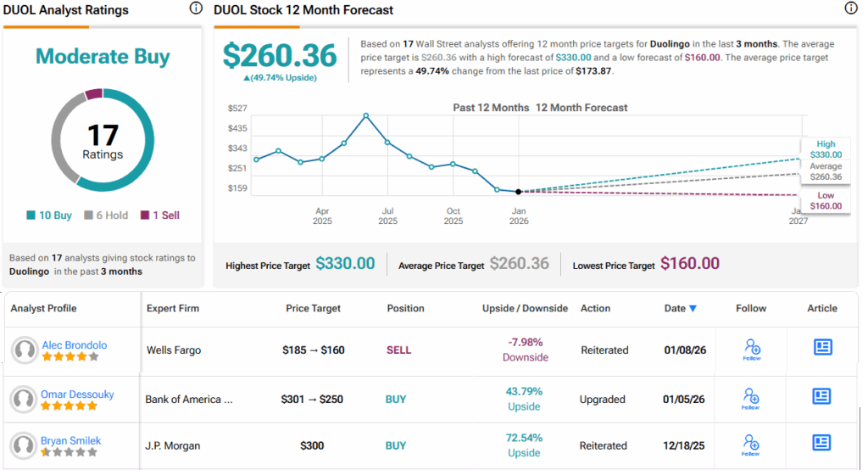The image size is (868, 470).
Task: Sort the table by Date
Action: 681,309
